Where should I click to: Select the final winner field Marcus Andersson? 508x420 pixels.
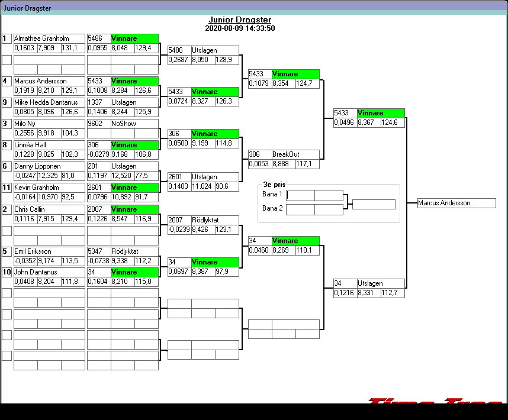click(456, 203)
